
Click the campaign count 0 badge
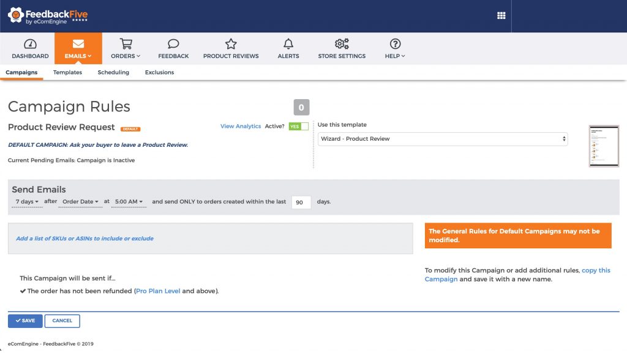(x=301, y=107)
